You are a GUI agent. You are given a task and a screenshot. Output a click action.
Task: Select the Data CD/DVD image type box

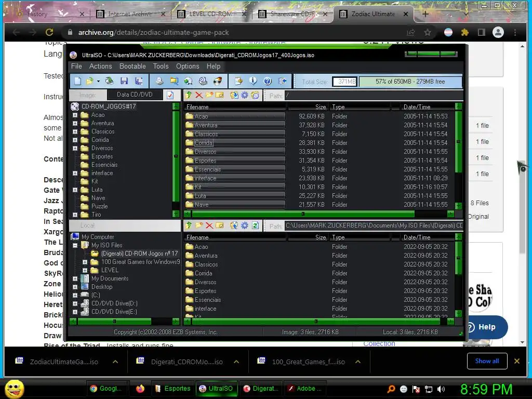pyautogui.click(x=135, y=95)
